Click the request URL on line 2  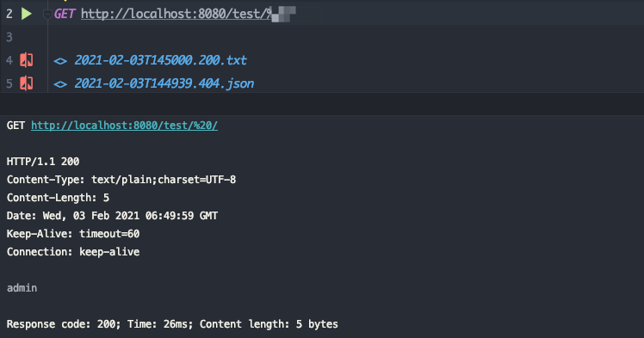pyautogui.click(x=188, y=14)
